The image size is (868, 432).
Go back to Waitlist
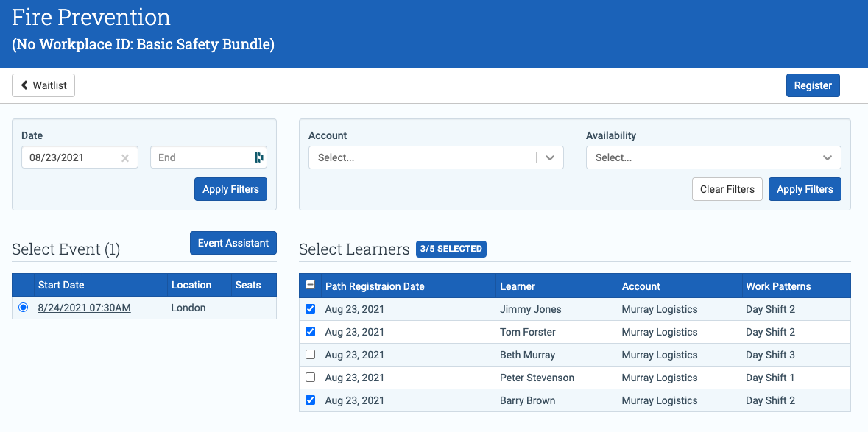point(43,85)
